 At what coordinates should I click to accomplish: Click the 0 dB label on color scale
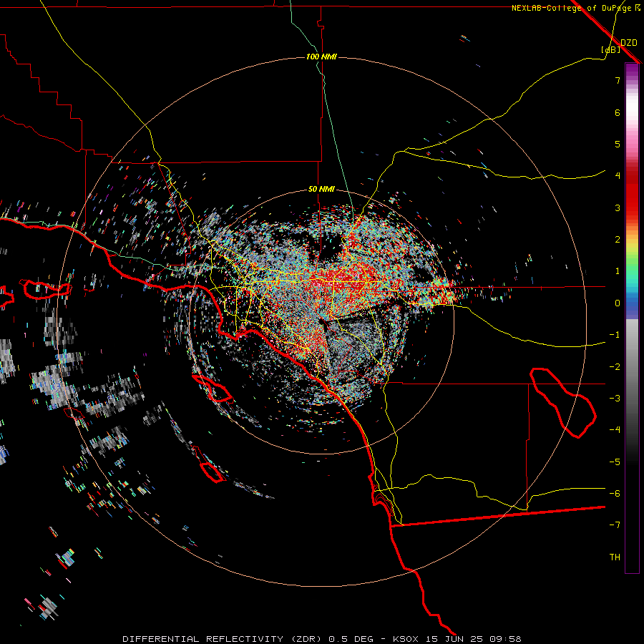pyautogui.click(x=618, y=303)
